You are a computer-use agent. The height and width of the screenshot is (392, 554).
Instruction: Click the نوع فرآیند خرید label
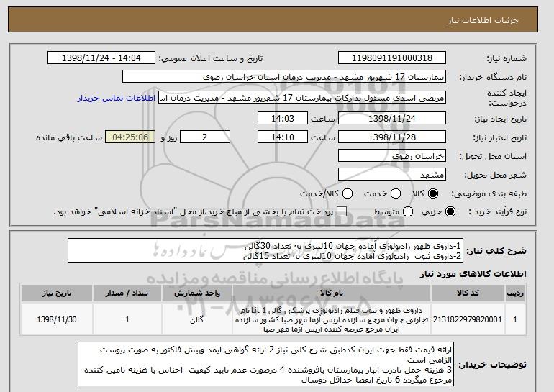click(497, 211)
